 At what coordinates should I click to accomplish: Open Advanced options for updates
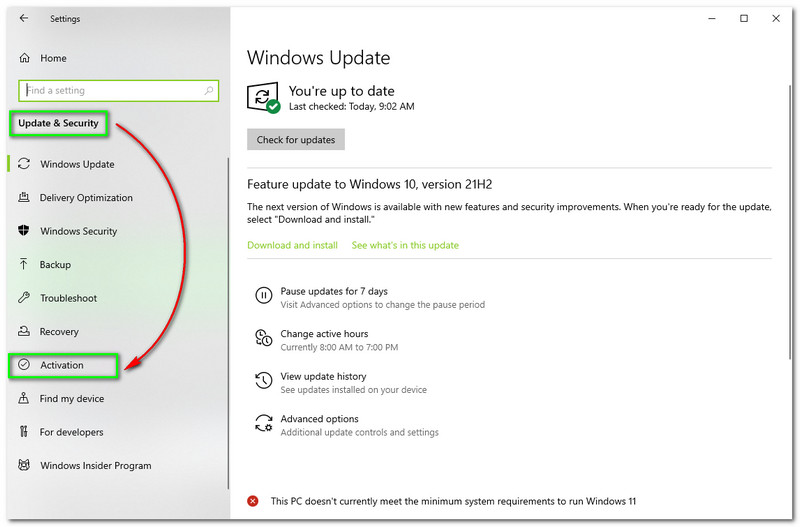319,419
